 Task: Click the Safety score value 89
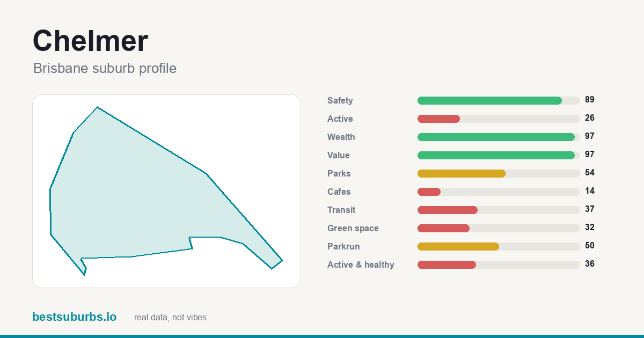[590, 100]
